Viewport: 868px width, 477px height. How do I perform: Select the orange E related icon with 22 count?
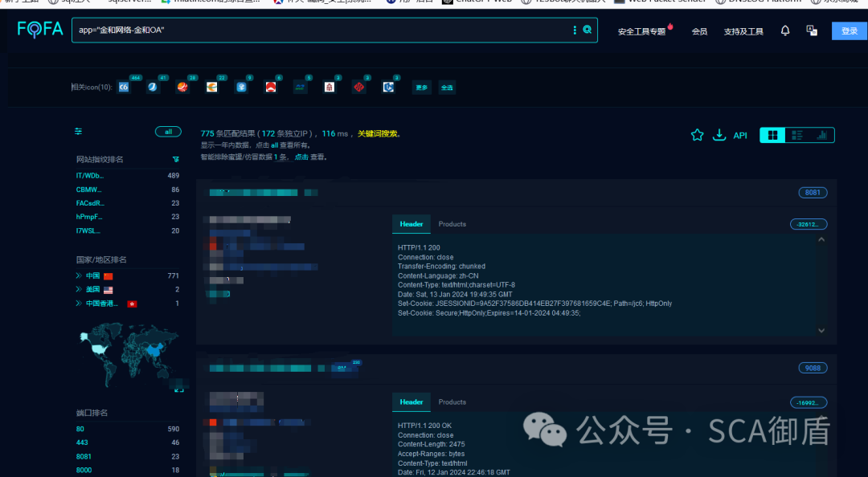coord(212,87)
